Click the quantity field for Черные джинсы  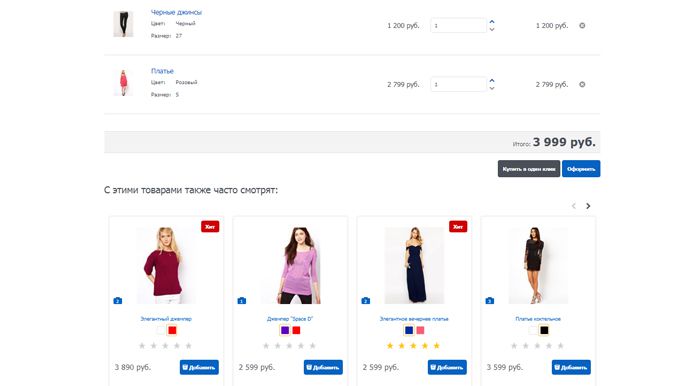pos(458,25)
